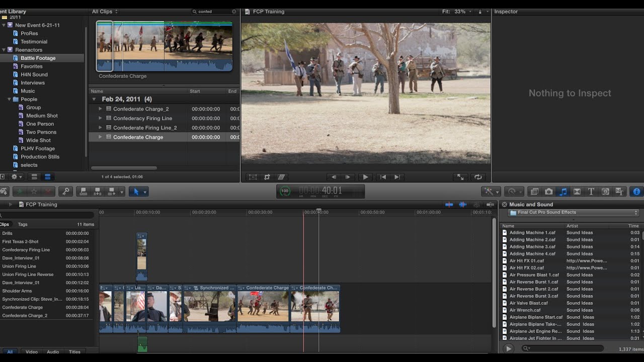
Task: Open Final Cut Pro Sound Effects dropdown
Action: pyautogui.click(x=574, y=213)
